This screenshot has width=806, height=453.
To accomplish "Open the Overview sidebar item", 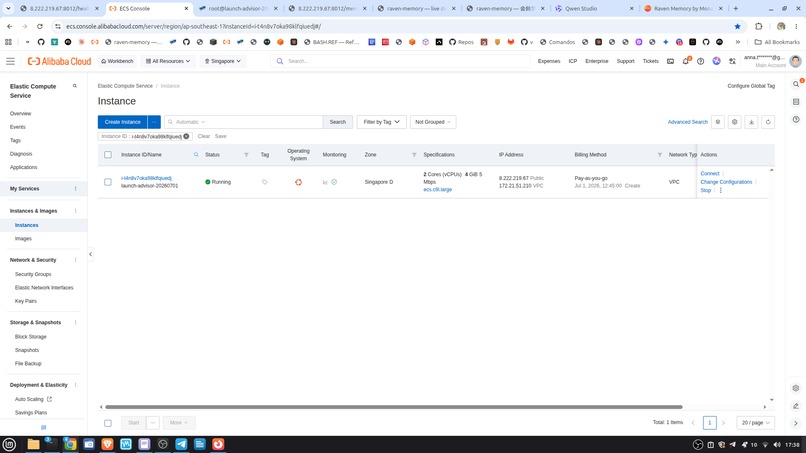I will 21,114.
